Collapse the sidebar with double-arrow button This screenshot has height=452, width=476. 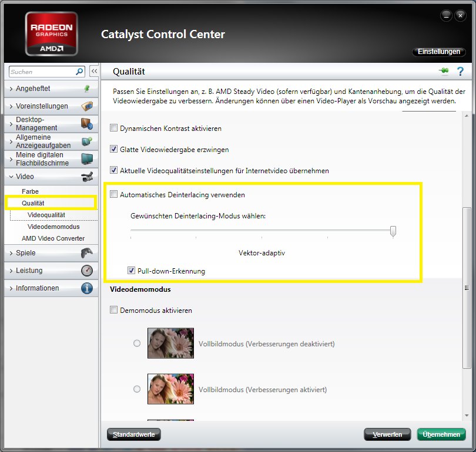tap(94, 71)
